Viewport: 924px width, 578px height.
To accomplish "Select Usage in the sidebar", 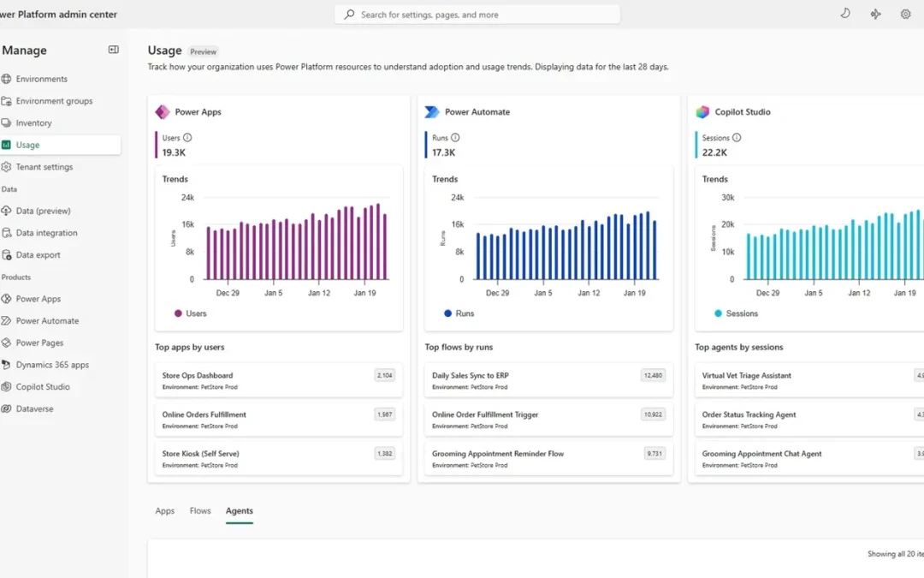I will coord(61,145).
